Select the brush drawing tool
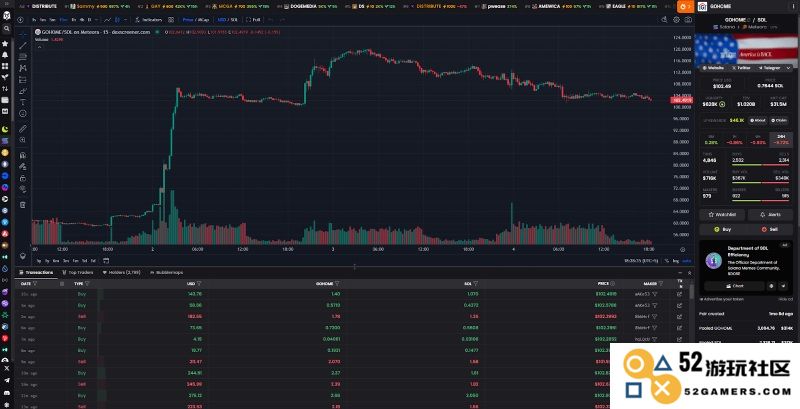The image size is (800, 409). click(x=23, y=91)
